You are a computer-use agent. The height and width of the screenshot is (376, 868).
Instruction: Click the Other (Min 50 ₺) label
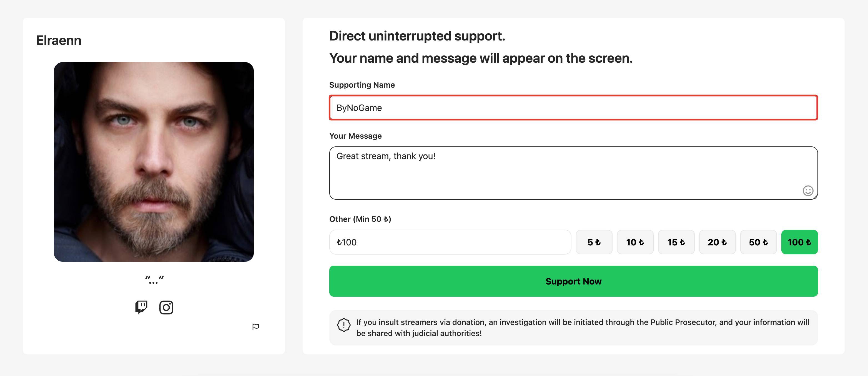[360, 219]
